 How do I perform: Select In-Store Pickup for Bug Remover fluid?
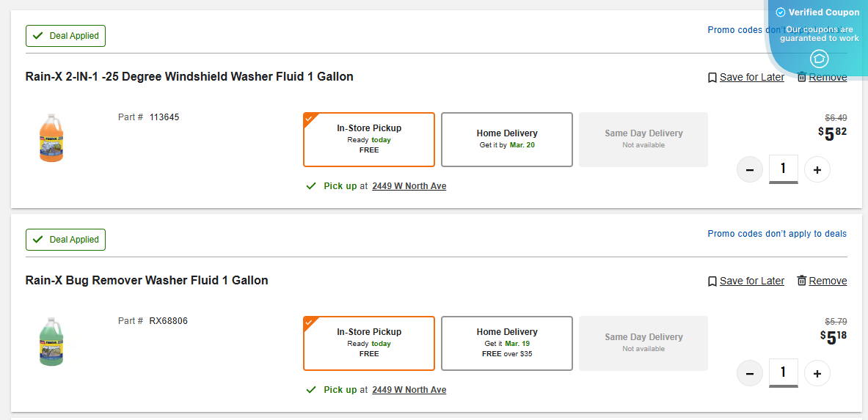(368, 343)
